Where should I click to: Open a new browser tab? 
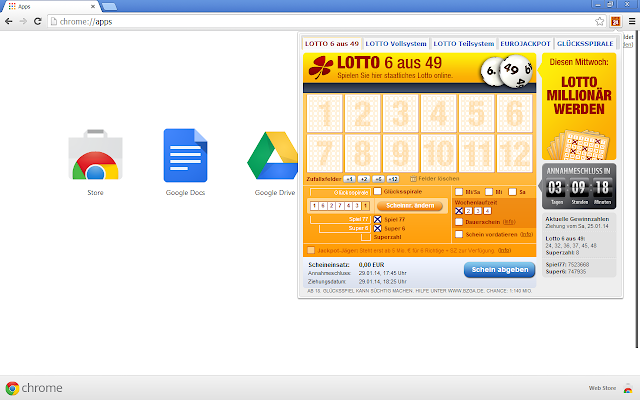pyautogui.click(x=109, y=6)
